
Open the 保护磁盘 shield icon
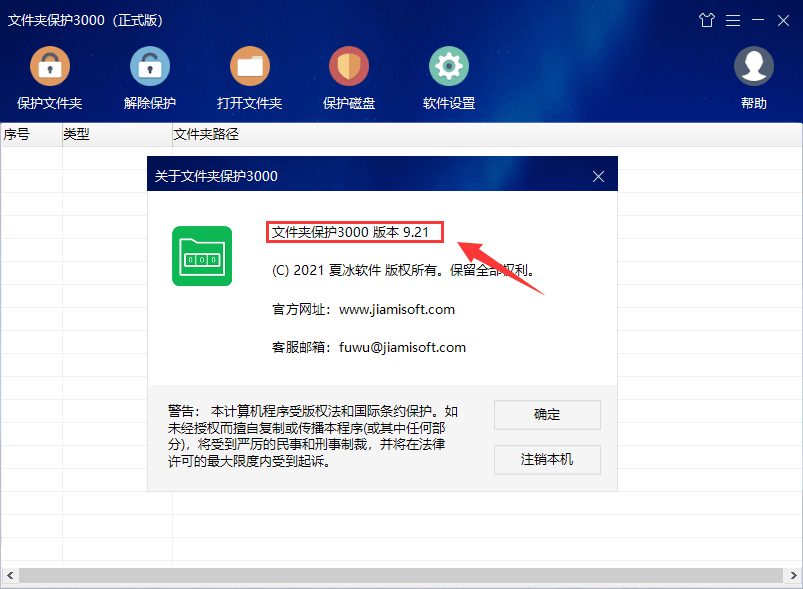tap(349, 66)
